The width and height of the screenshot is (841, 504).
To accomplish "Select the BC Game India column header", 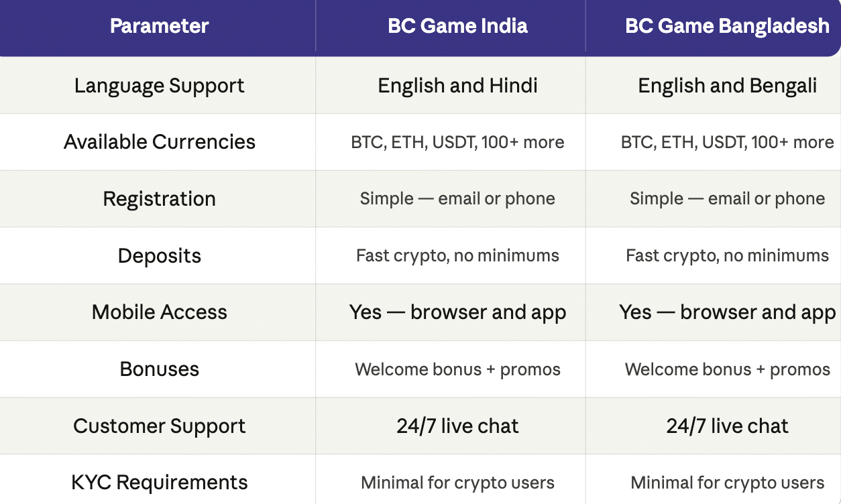I will click(x=457, y=26).
